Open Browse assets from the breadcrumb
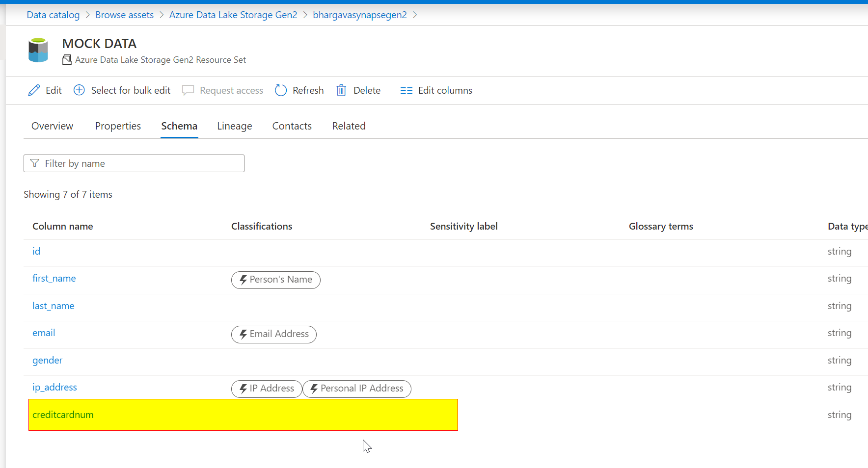The height and width of the screenshot is (468, 868). 124,15
